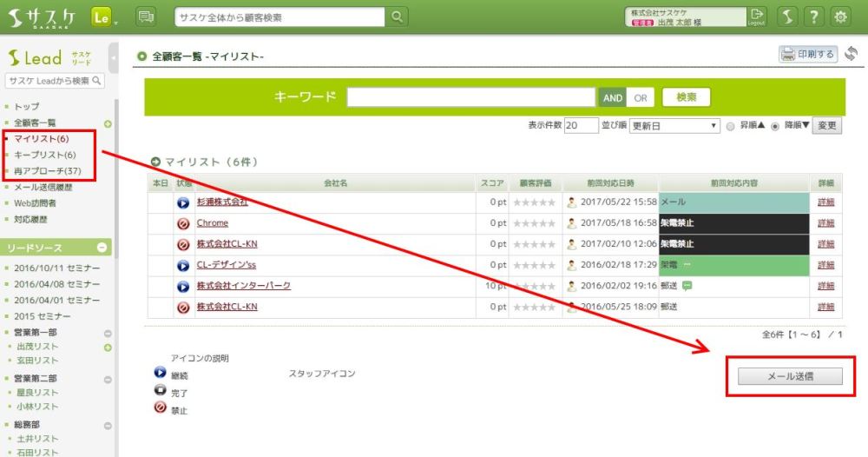
Task: Click the 表示件数 input field
Action: [582, 126]
